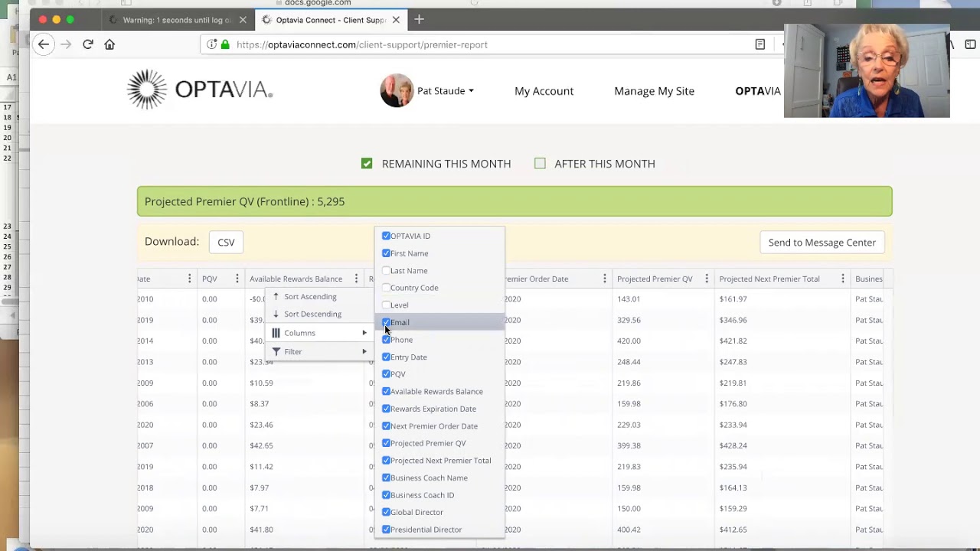Untick the First Name column checkbox
Viewport: 980px width, 551px height.
[x=386, y=253]
